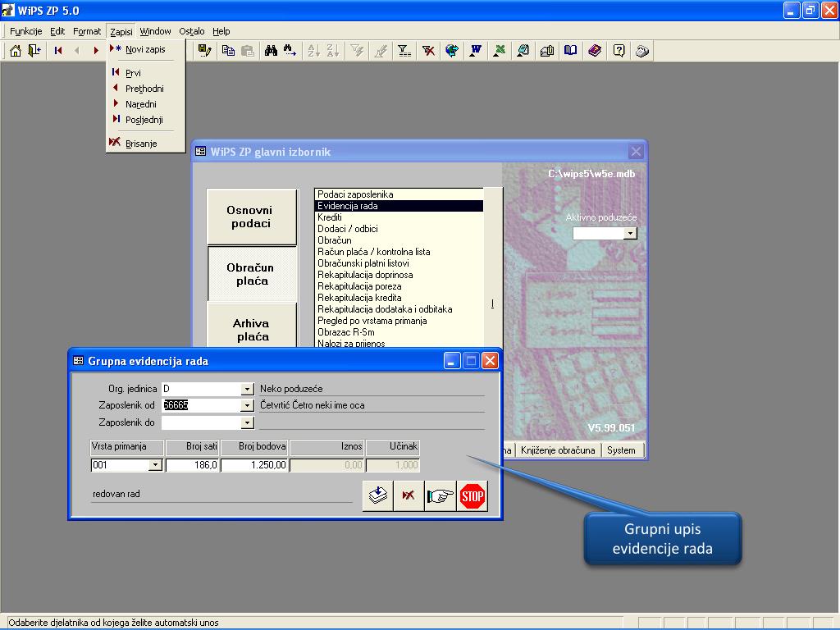Click the open blue book toolbar icon
The width and height of the screenshot is (840, 630).
tap(571, 51)
